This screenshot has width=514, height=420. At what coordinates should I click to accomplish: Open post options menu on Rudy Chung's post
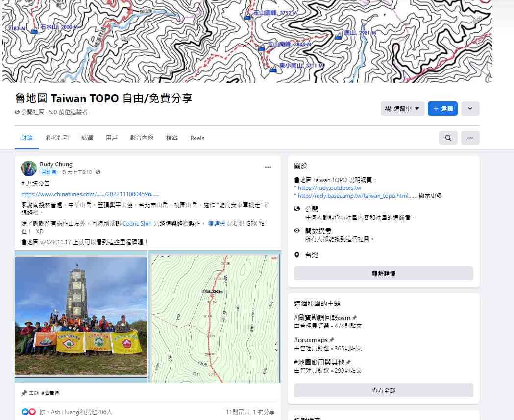tap(268, 167)
